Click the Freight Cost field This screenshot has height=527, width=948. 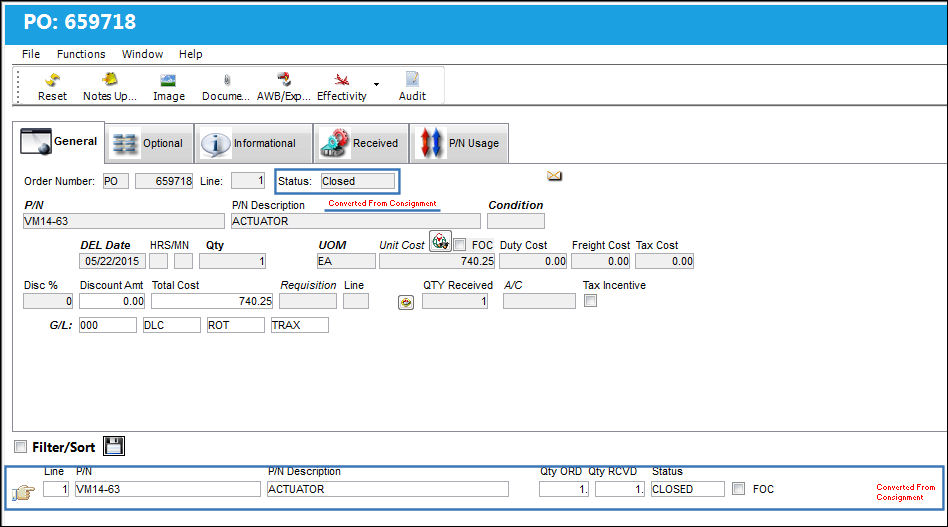pos(601,261)
